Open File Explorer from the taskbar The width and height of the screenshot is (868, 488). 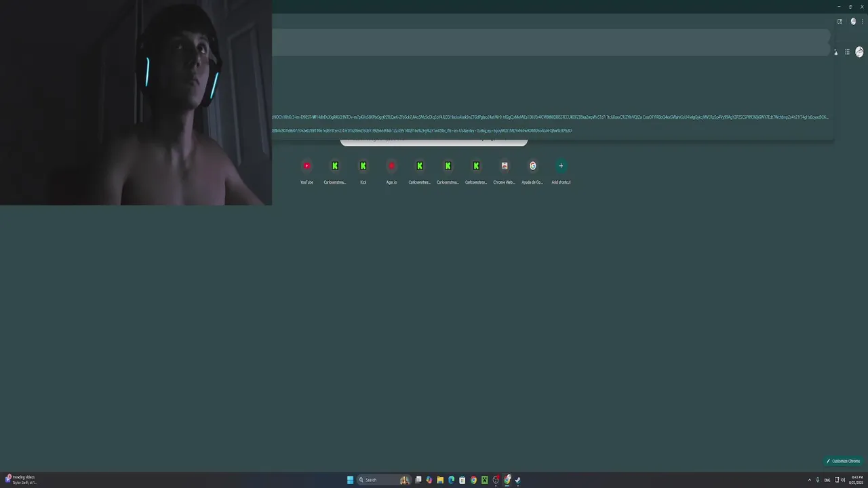click(x=440, y=480)
